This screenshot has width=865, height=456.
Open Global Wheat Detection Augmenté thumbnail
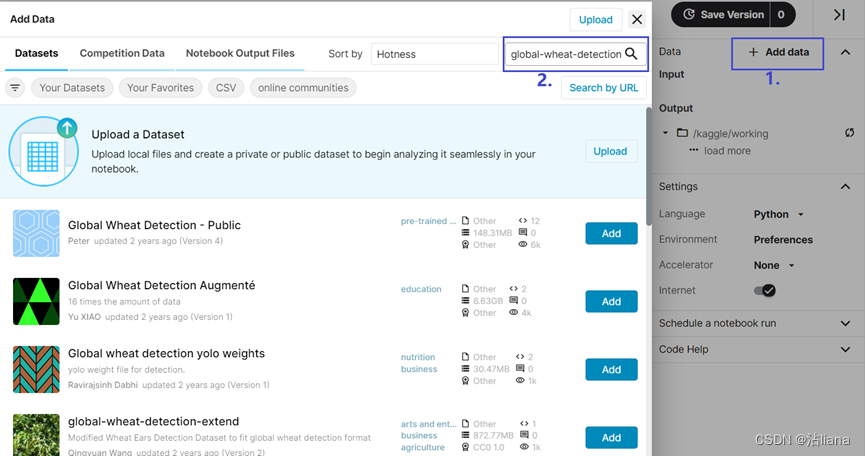coord(36,302)
